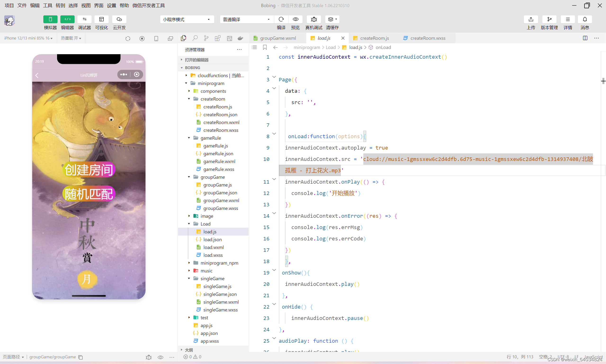The height and width of the screenshot is (364, 606).
Task: Toggle bookmark icon in breadcrumb bar
Action: pyautogui.click(x=265, y=47)
